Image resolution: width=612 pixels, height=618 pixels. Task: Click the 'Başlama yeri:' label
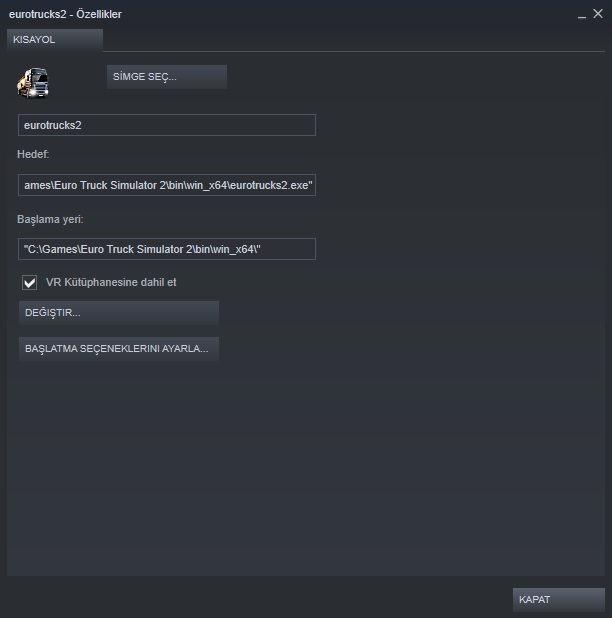(x=50, y=219)
